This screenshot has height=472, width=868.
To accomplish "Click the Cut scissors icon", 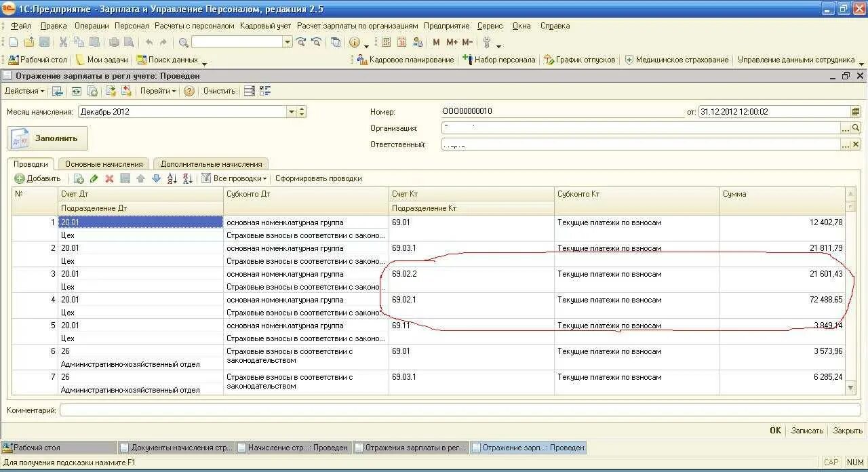I will pos(63,42).
